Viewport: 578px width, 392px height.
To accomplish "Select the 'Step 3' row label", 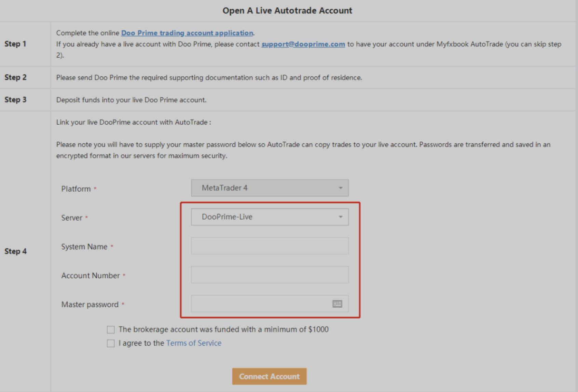I will 15,100.
